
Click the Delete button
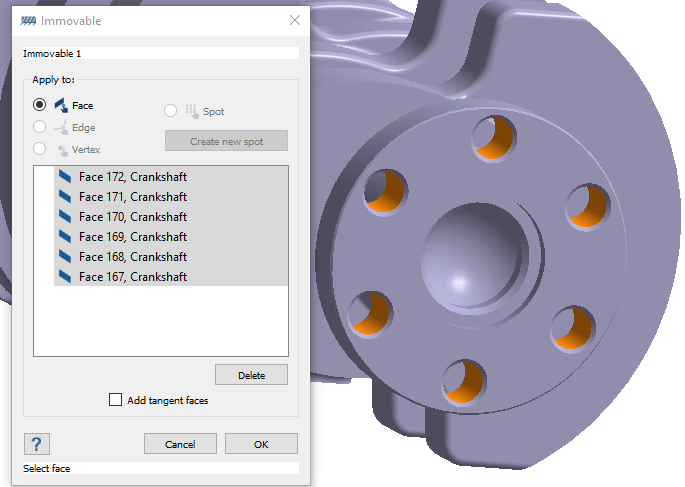point(251,375)
